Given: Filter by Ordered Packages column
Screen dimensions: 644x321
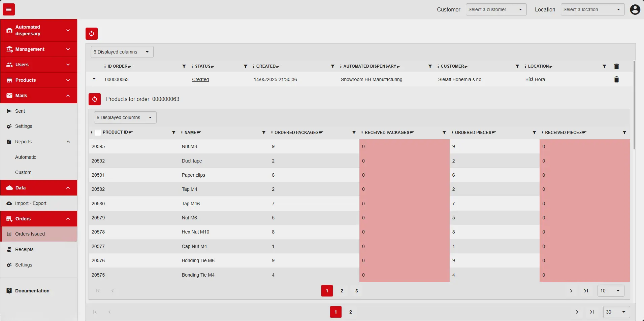Looking at the screenshot, I should [x=354, y=133].
